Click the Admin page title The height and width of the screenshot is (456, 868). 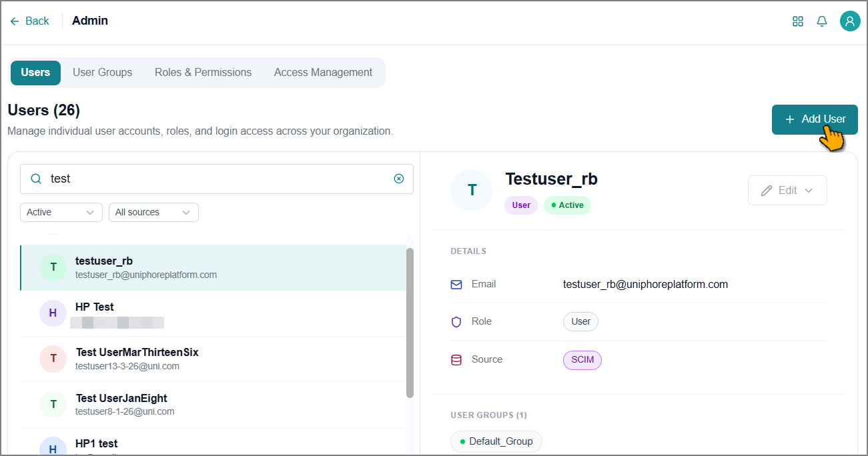pos(90,21)
